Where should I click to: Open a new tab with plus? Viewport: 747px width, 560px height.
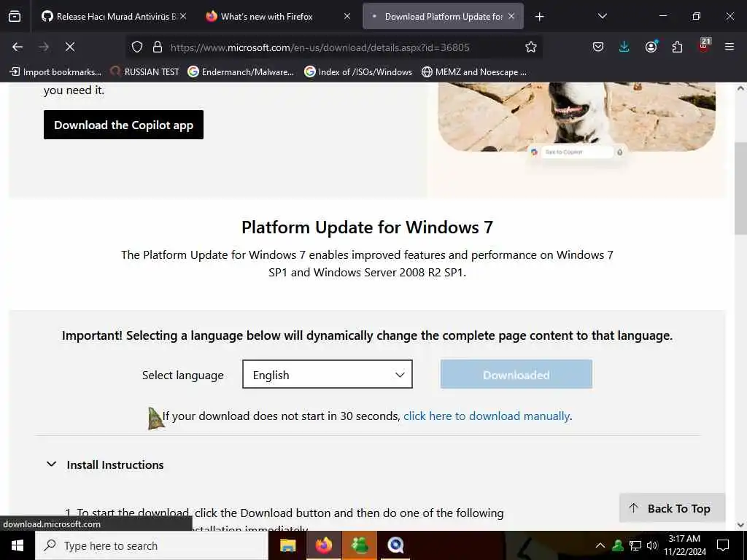539,17
